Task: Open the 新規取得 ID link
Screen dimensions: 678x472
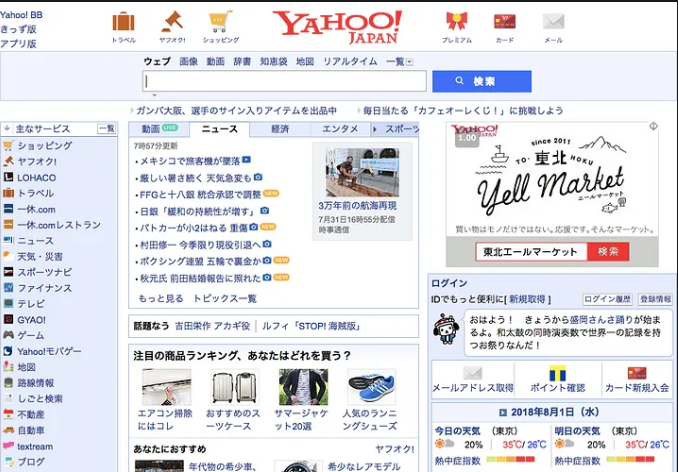Action: point(527,299)
